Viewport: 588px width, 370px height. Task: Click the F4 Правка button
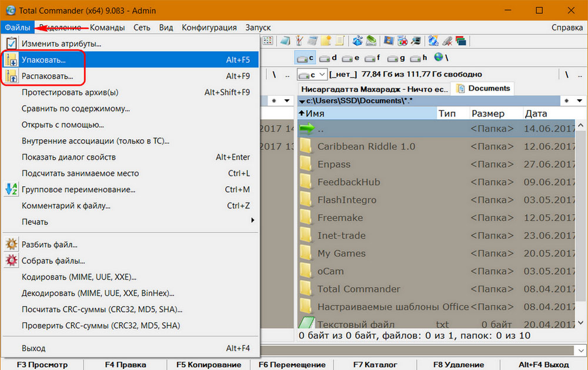pyautogui.click(x=125, y=364)
